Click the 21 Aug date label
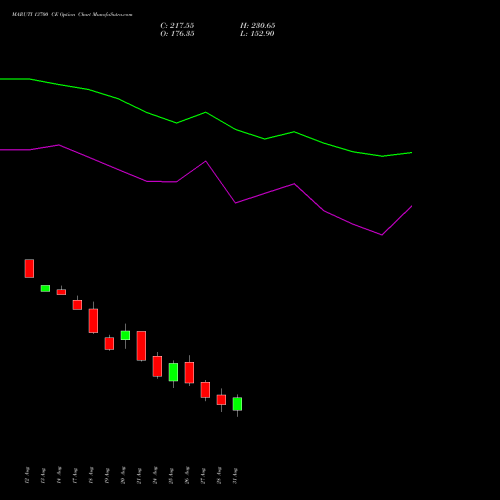Screen dimensions: 500x500 click(139, 475)
